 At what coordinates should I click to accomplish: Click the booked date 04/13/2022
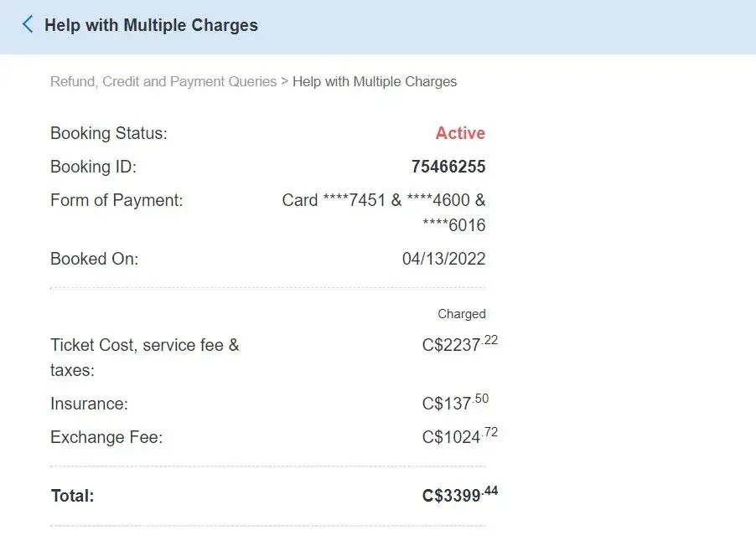point(443,259)
